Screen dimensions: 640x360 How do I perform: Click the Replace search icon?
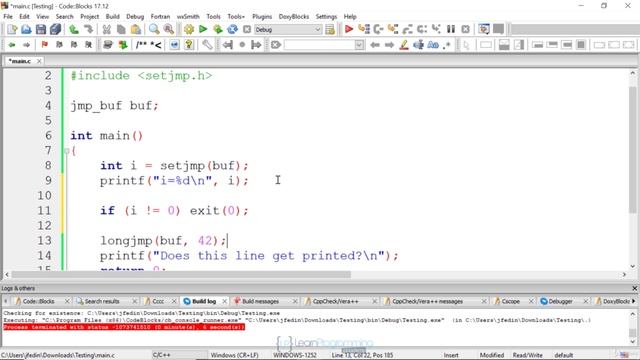click(x=169, y=29)
